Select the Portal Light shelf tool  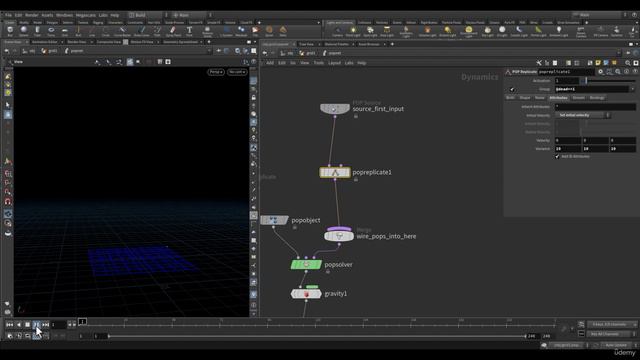point(538,31)
